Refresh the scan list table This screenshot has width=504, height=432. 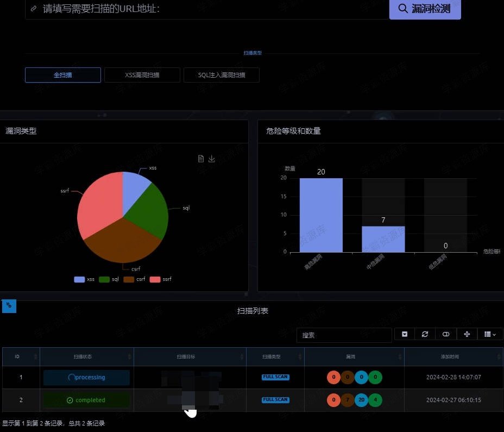click(x=425, y=335)
